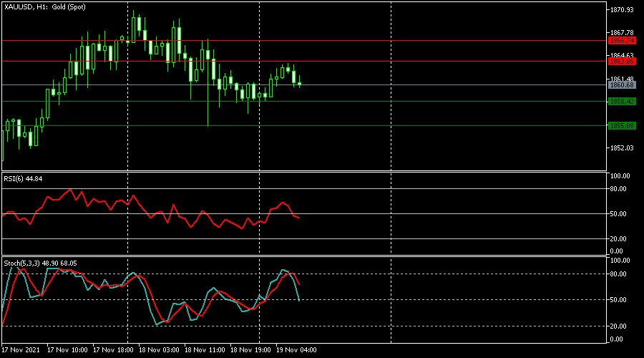644x358 pixels.
Task: Select the red 1863.86 horizontal resistance line
Action: pyautogui.click(x=304, y=62)
